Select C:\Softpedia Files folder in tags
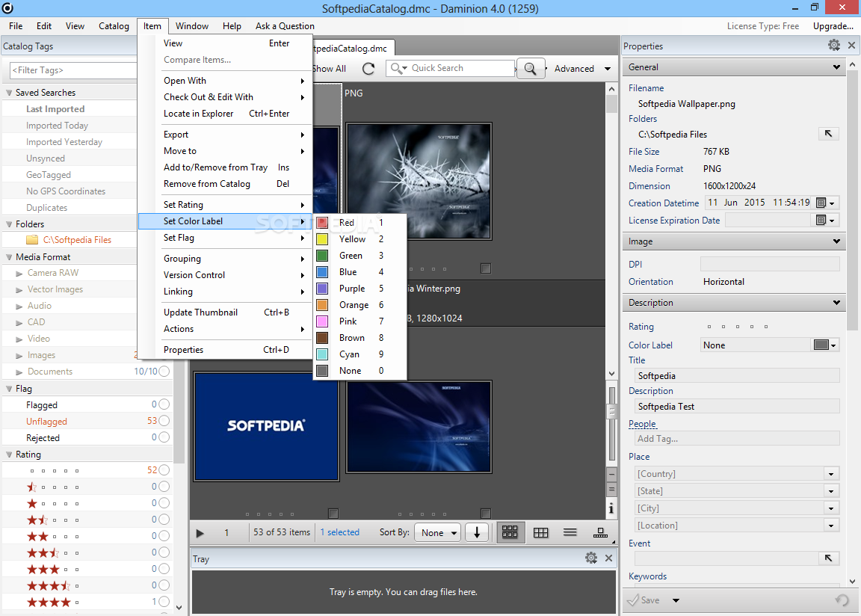 pyautogui.click(x=77, y=240)
